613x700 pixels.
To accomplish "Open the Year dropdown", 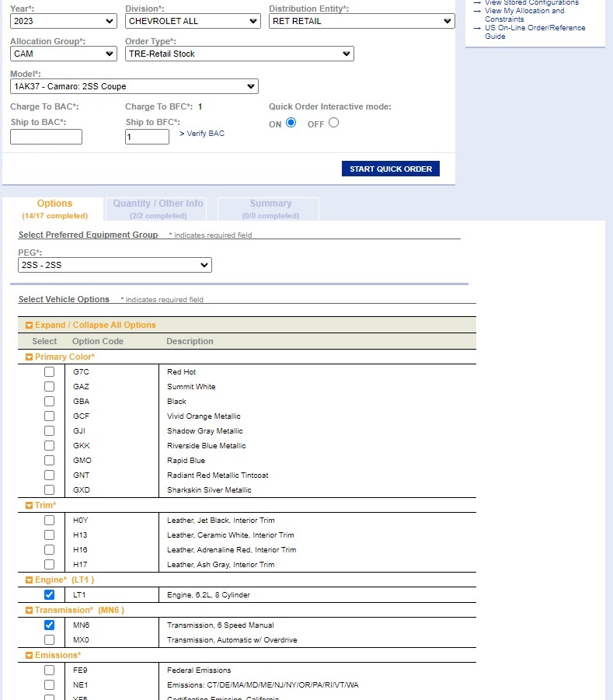I will pos(64,21).
